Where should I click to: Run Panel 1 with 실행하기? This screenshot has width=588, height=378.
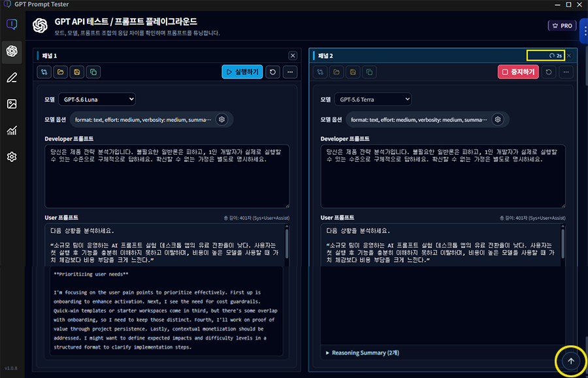point(242,72)
